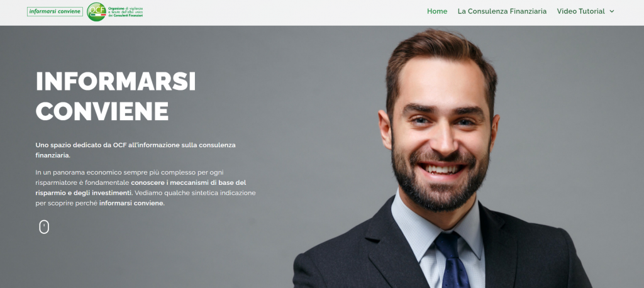Click the word CONVIENE in hero heading
The image size is (644, 288).
[x=103, y=111]
